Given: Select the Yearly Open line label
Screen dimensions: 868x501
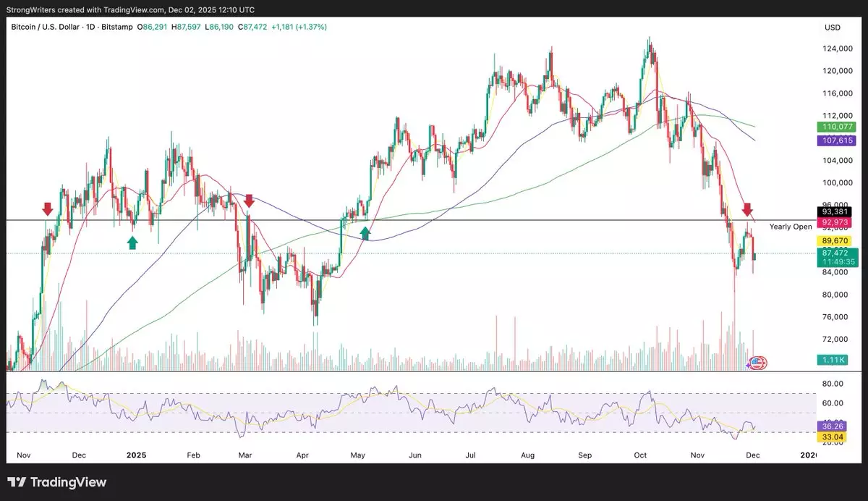Looking at the screenshot, I should 790,227.
